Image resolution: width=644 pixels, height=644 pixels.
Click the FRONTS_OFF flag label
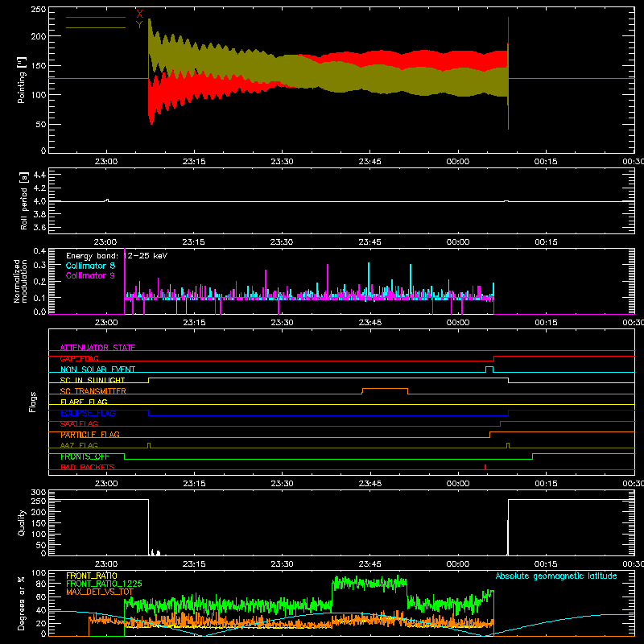click(x=85, y=456)
